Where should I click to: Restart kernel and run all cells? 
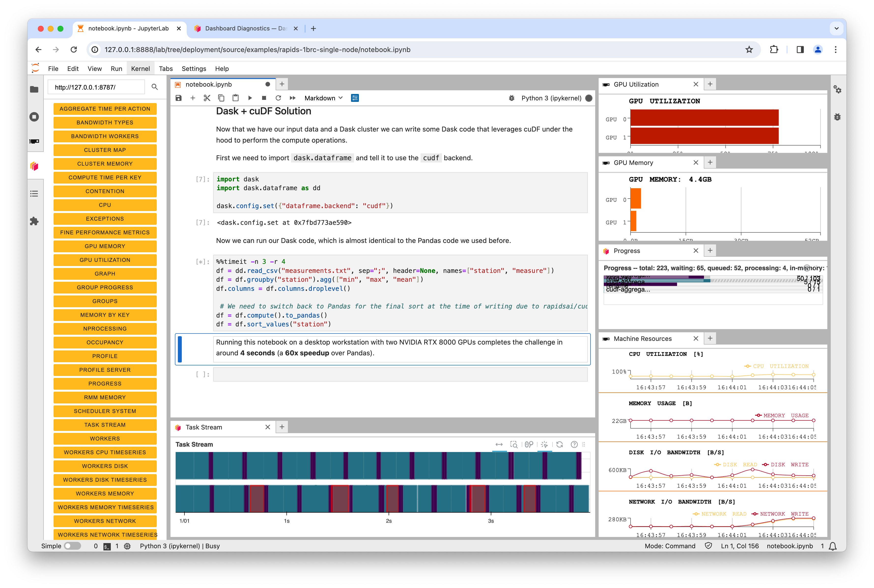tap(292, 98)
